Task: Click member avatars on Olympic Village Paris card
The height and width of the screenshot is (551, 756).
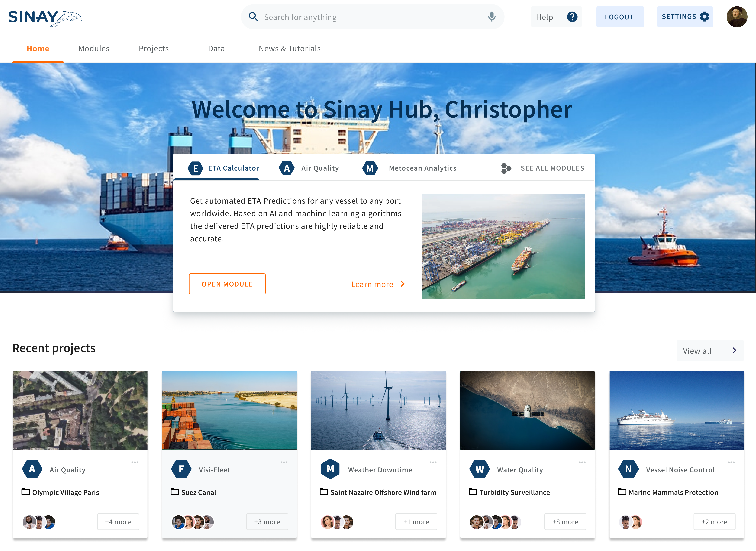Action: tap(39, 522)
